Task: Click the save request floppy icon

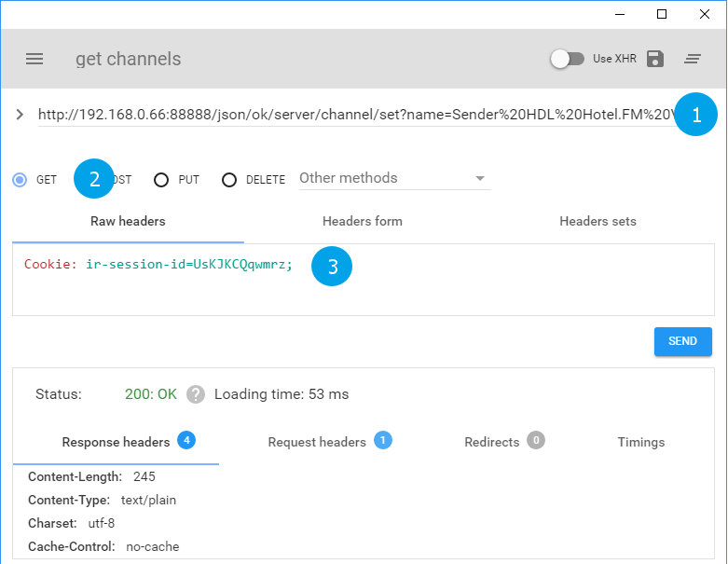Action: coord(655,59)
